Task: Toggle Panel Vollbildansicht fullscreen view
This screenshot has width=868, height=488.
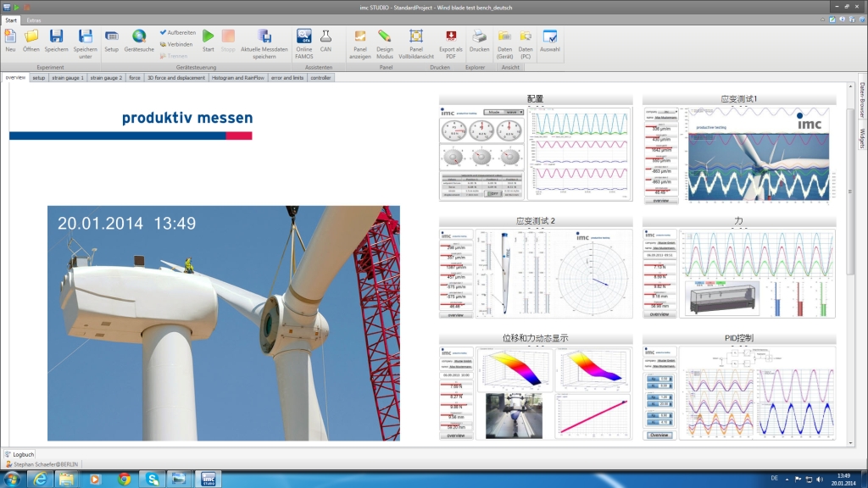Action: 415,40
